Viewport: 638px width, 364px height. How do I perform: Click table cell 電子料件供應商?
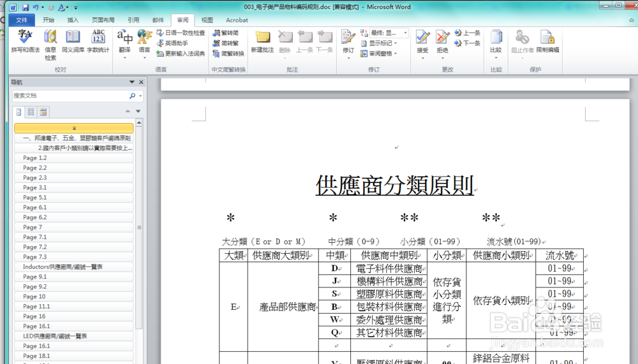389,268
